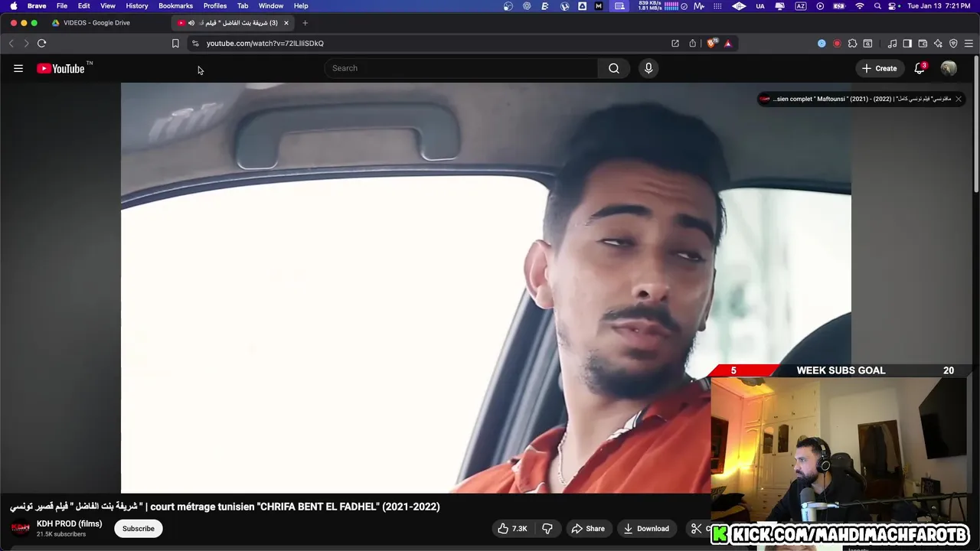Open the History menu
Viewport: 980px width, 551px height.
click(x=137, y=6)
